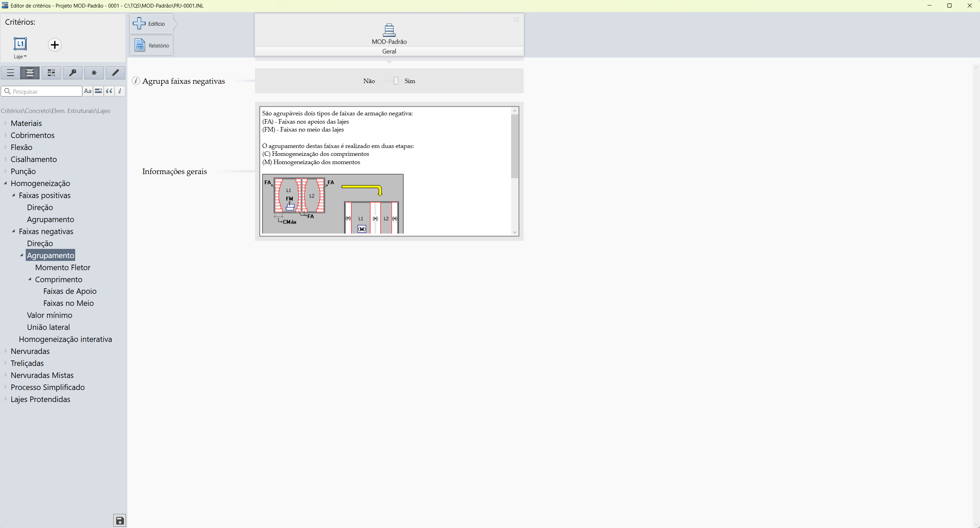
Task: Close the MOD-Padrão panel with the X
Action: click(x=516, y=20)
